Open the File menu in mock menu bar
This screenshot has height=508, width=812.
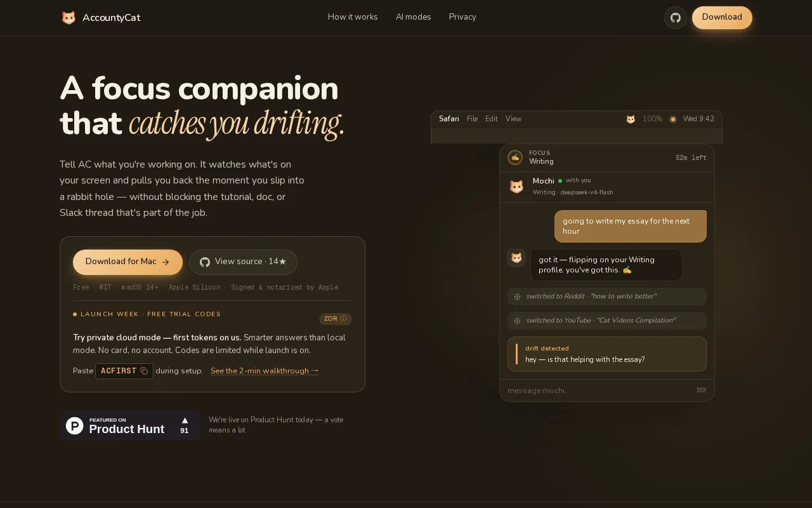point(472,119)
